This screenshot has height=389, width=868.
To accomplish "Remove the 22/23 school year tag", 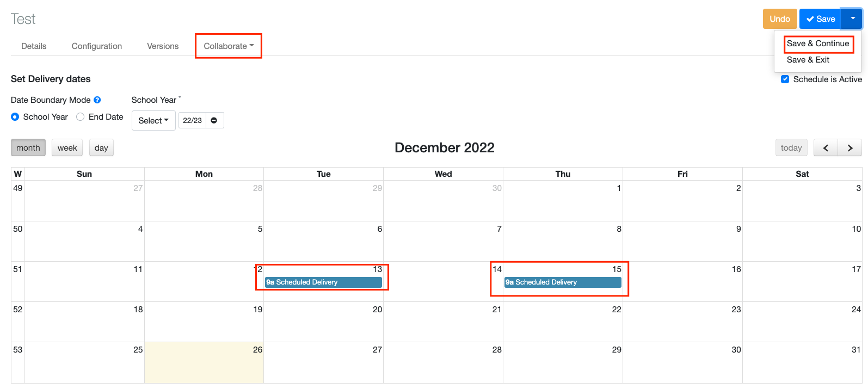I will tap(214, 120).
